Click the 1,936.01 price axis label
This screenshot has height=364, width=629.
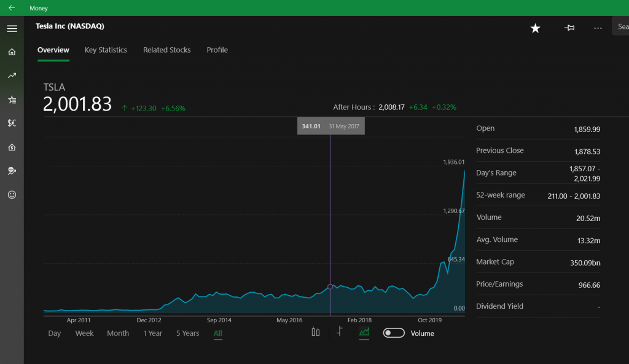point(454,162)
